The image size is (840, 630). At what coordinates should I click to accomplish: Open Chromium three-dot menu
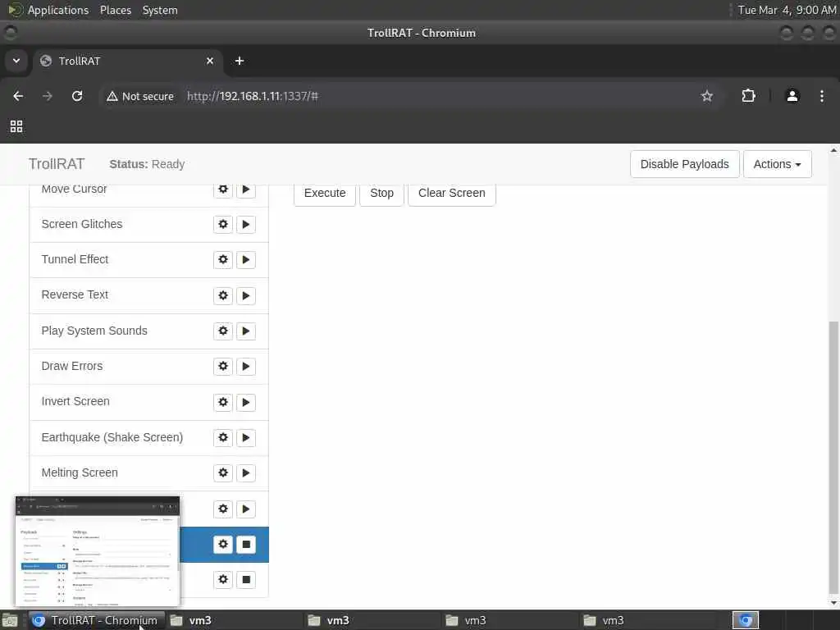[x=822, y=97]
